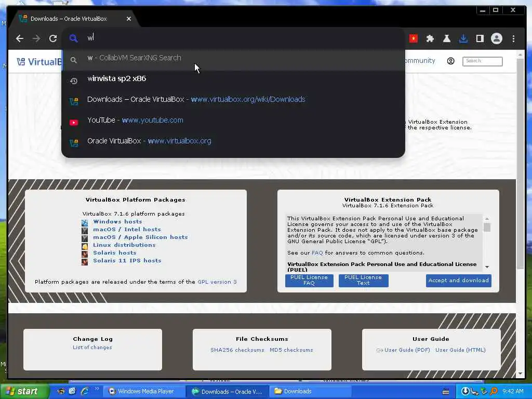Click the orange magnifier tray icon
Image resolution: width=532 pixels, height=399 pixels.
pos(494,392)
